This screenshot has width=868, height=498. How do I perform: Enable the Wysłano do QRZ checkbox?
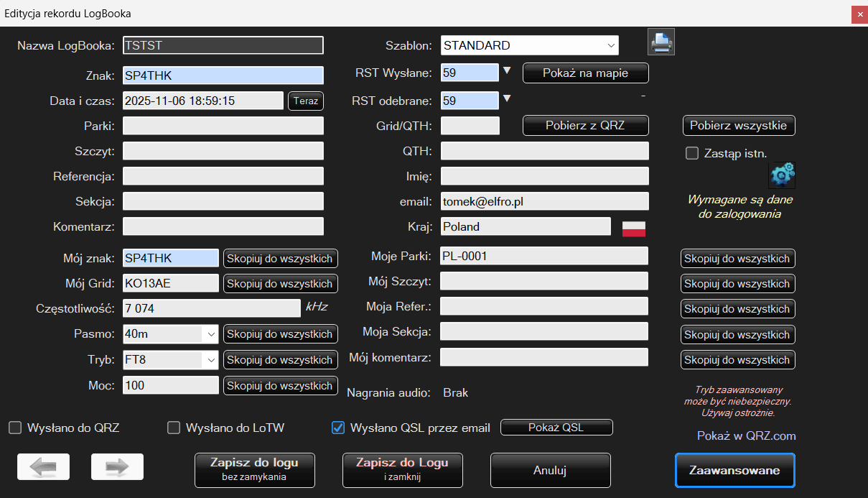pyautogui.click(x=15, y=428)
